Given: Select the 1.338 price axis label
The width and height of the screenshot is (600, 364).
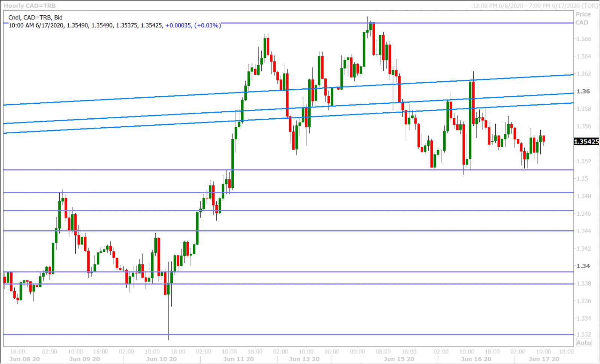Looking at the screenshot, I should tap(583, 283).
